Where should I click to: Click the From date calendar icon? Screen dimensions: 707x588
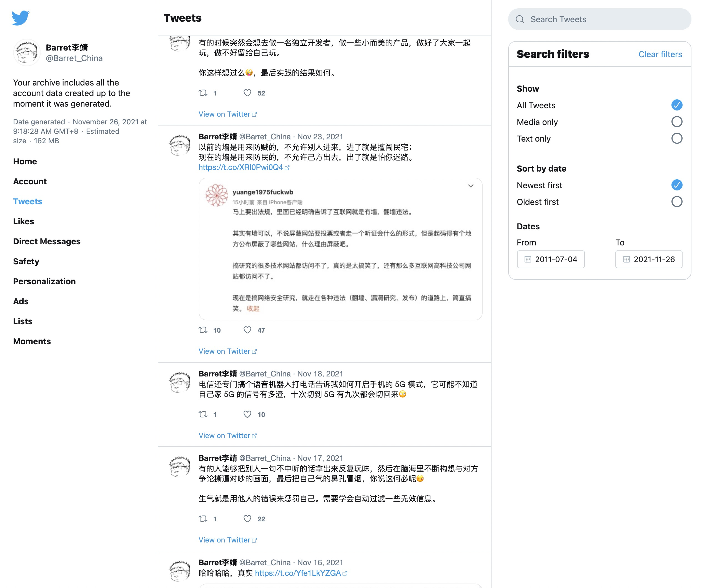[528, 259]
